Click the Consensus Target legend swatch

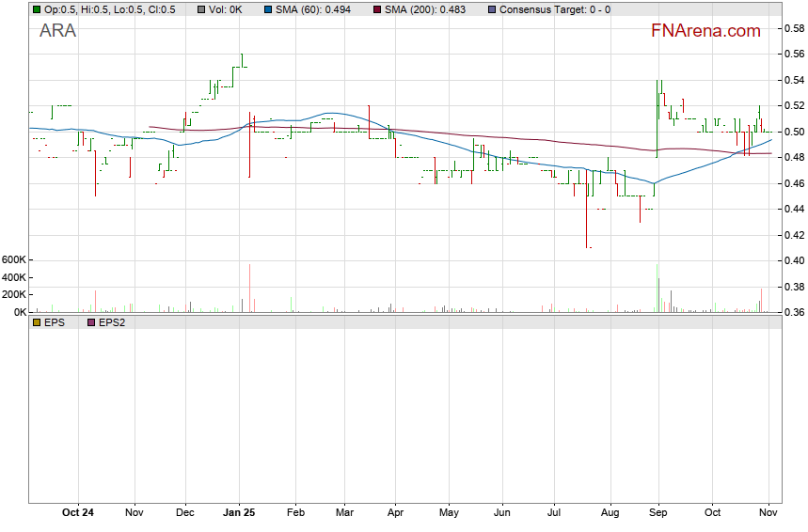492,9
